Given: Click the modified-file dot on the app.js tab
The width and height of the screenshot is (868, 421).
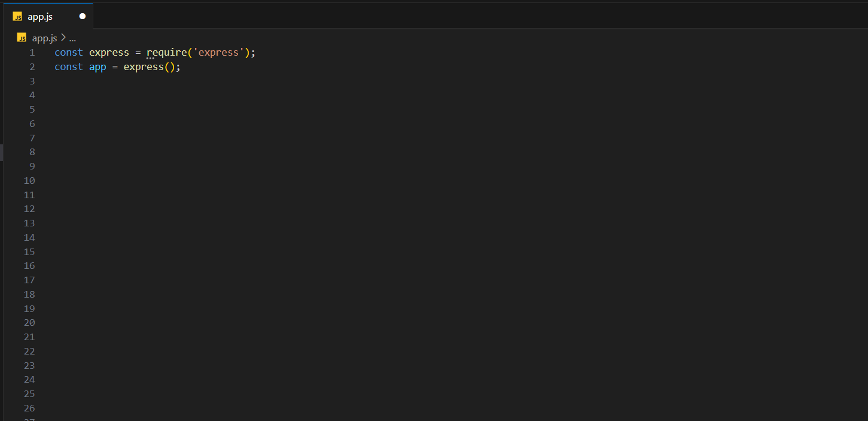Looking at the screenshot, I should pos(82,16).
